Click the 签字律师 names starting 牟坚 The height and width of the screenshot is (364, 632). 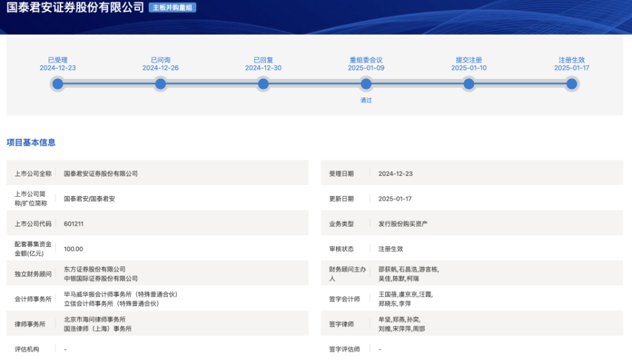pos(402,324)
